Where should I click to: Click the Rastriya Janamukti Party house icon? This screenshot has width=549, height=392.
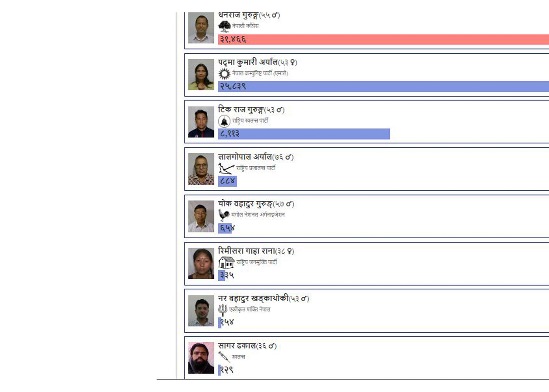[x=226, y=262]
